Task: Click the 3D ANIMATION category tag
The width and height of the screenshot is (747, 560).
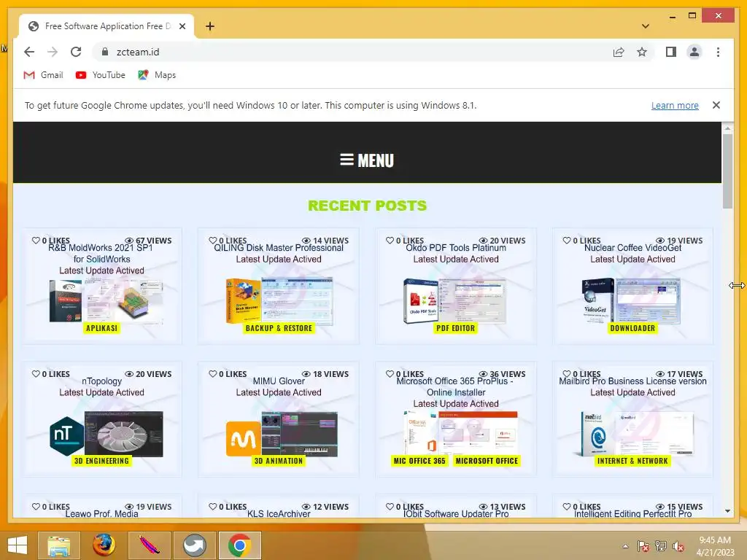Action: (279, 461)
